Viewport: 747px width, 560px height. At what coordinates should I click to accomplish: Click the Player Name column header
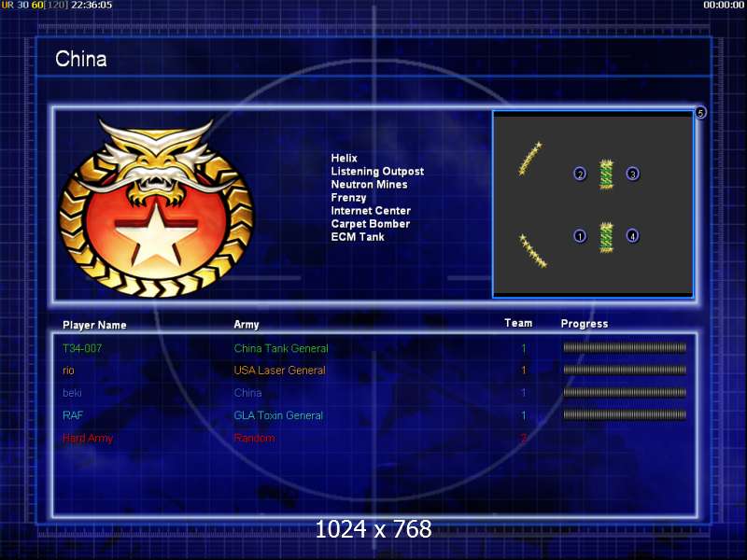click(x=94, y=325)
